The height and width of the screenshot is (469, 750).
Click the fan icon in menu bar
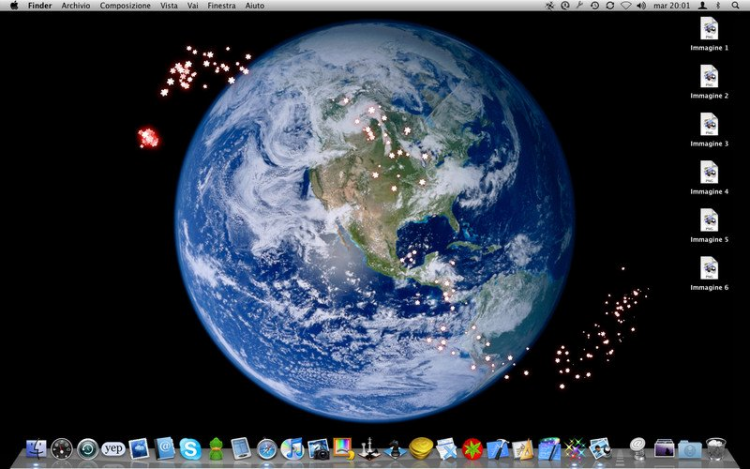(550, 5)
